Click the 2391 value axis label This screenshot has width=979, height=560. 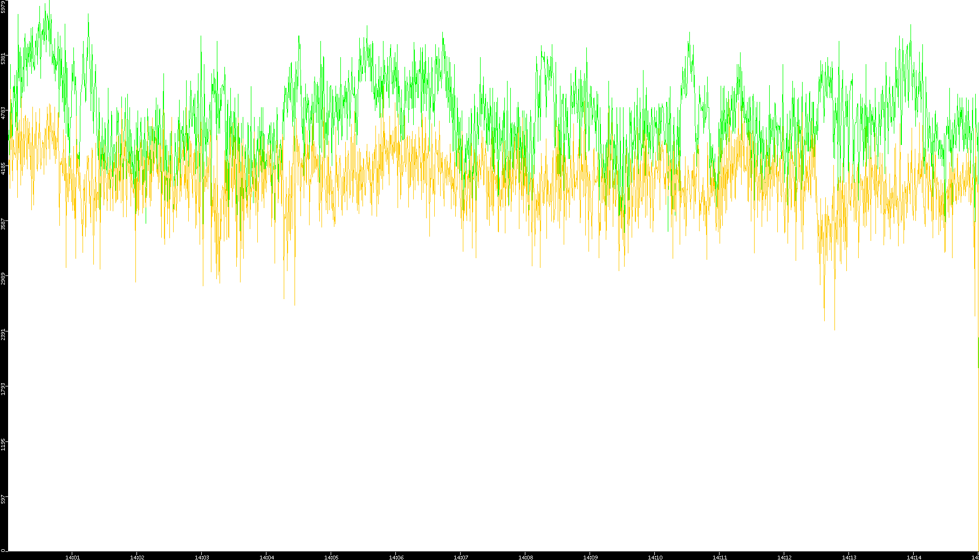(x=4, y=334)
